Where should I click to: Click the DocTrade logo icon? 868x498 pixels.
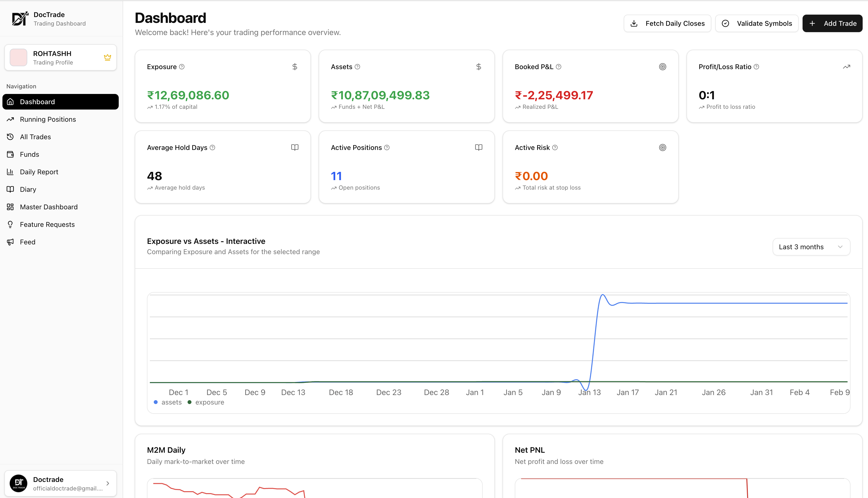click(20, 19)
